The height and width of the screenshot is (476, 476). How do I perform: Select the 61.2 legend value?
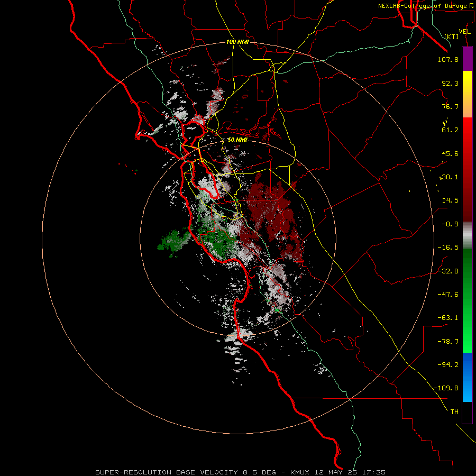click(x=450, y=130)
